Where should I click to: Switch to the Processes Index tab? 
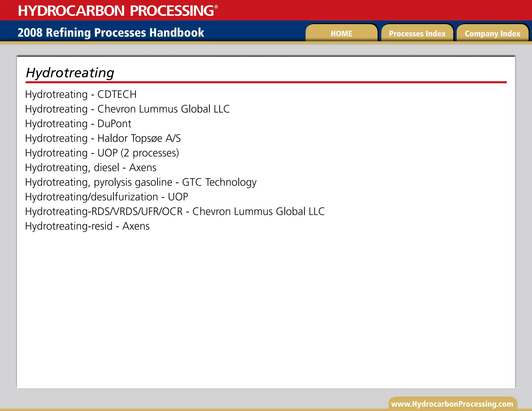417,34
